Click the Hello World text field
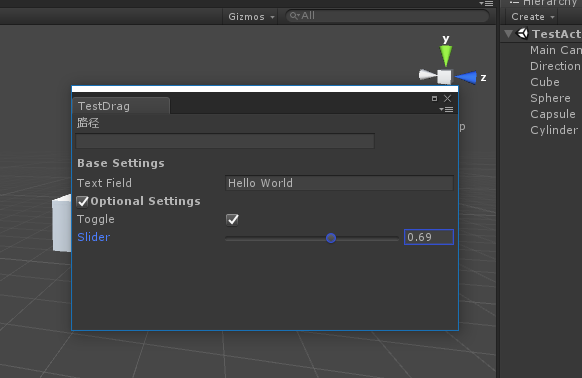The height and width of the screenshot is (378, 582). (x=339, y=183)
